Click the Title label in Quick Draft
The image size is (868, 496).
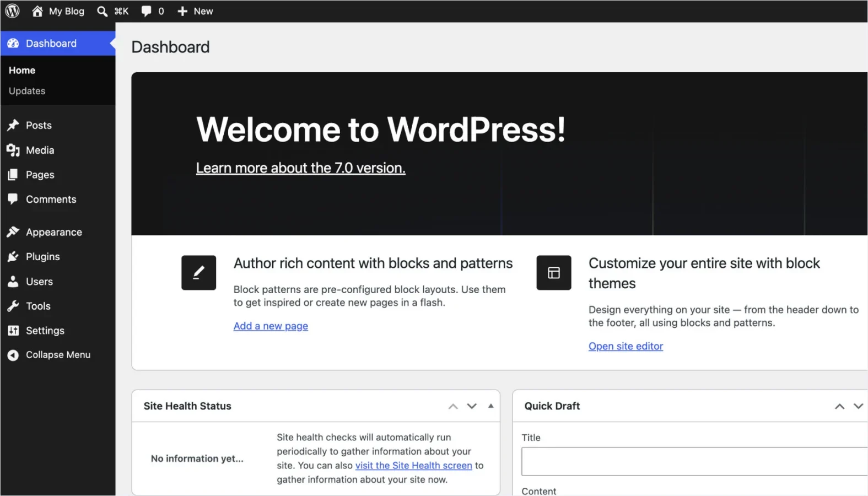[531, 438]
